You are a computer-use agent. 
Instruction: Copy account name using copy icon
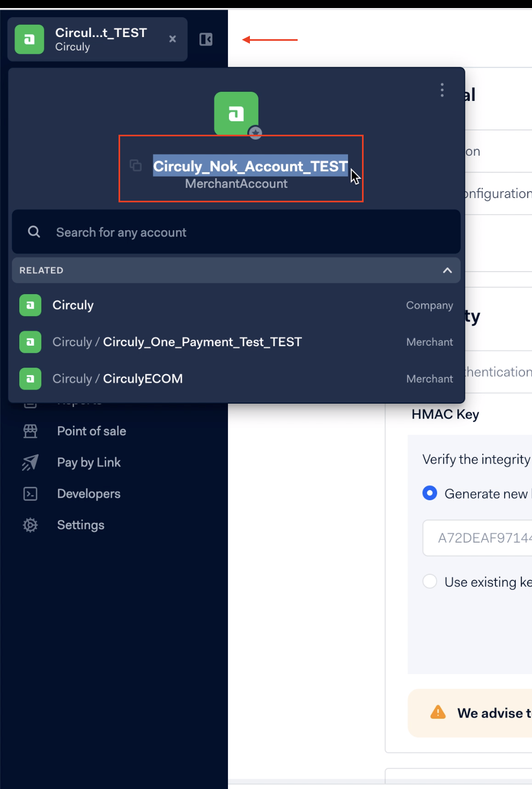pos(136,165)
